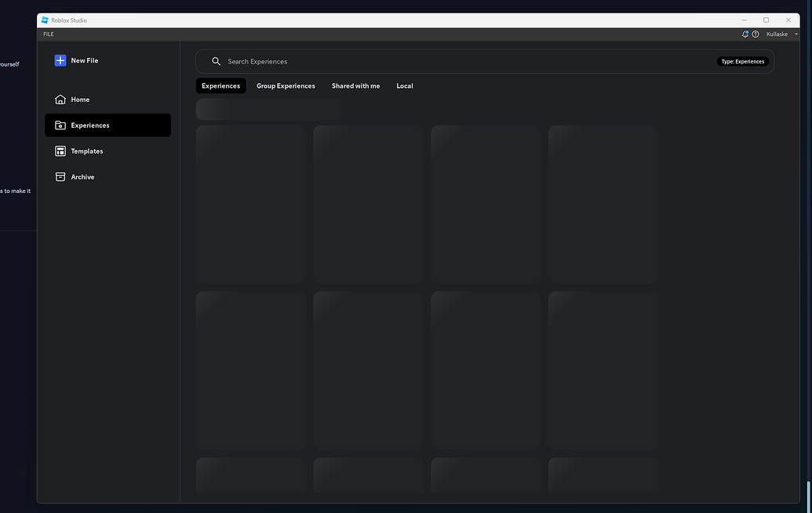This screenshot has width=812, height=513.
Task: Focus the Search Experiences field
Action: (484, 61)
